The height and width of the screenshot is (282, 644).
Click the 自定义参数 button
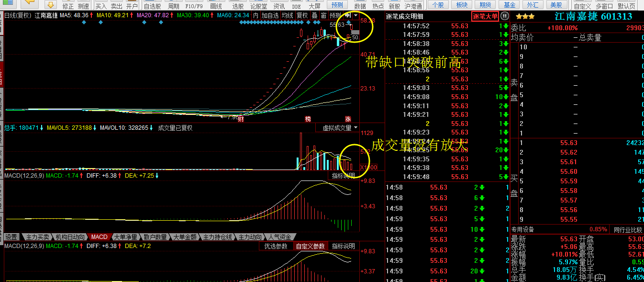[x=310, y=246]
